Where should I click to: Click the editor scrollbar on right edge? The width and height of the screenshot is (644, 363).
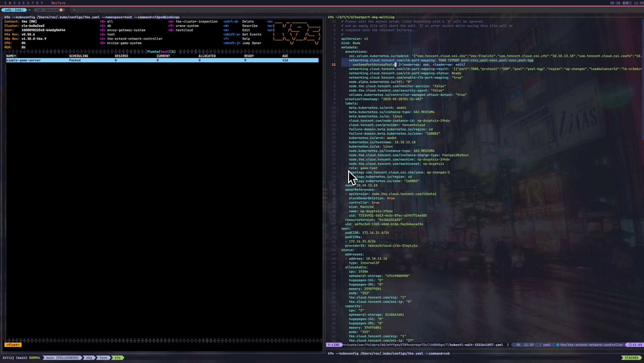tap(642, 79)
